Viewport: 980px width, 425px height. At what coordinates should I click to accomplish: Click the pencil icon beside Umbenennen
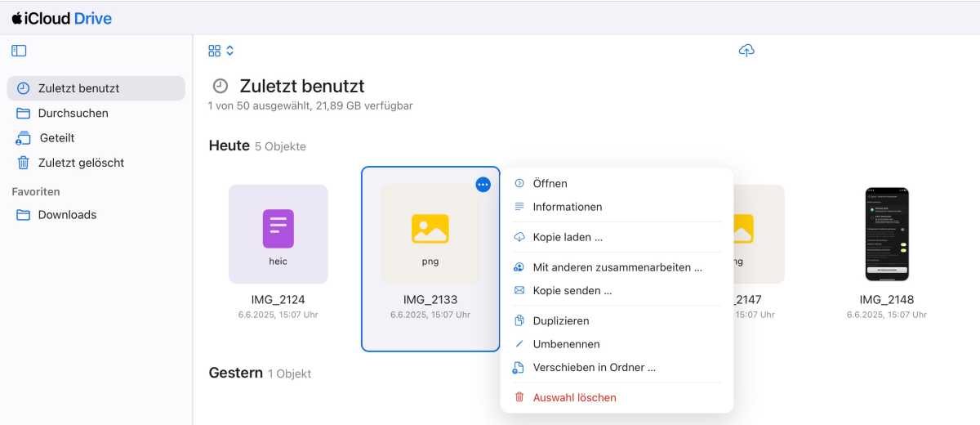coord(519,344)
